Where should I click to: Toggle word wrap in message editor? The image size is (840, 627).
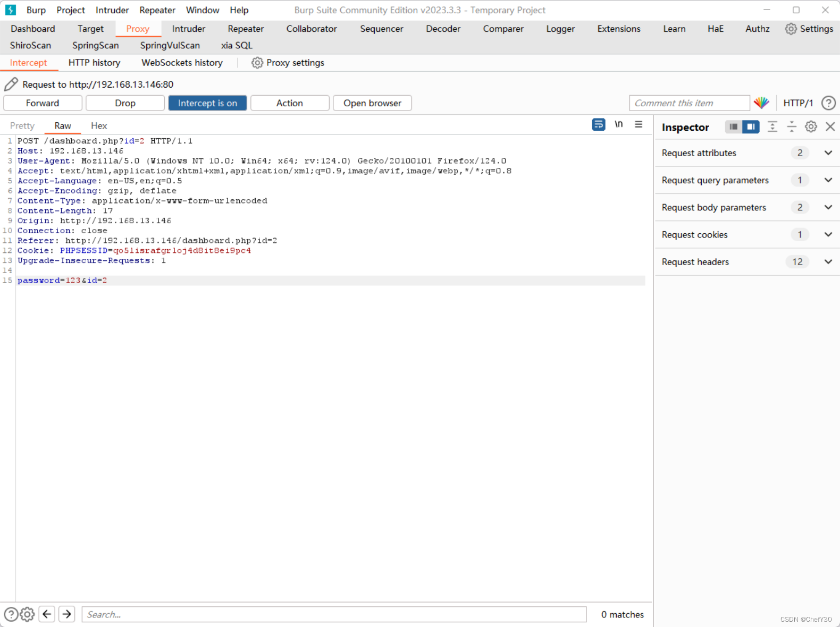tap(599, 125)
